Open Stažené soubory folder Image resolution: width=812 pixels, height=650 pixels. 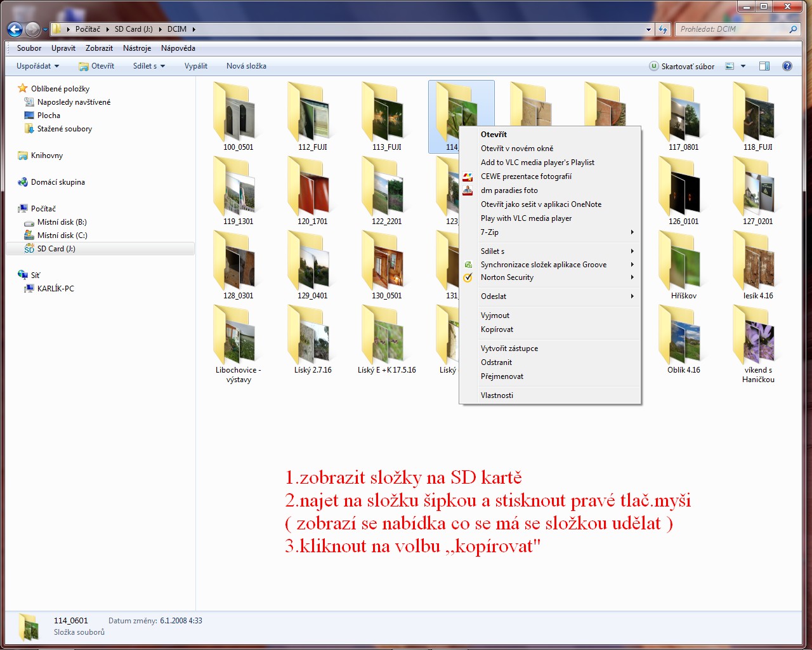(64, 129)
